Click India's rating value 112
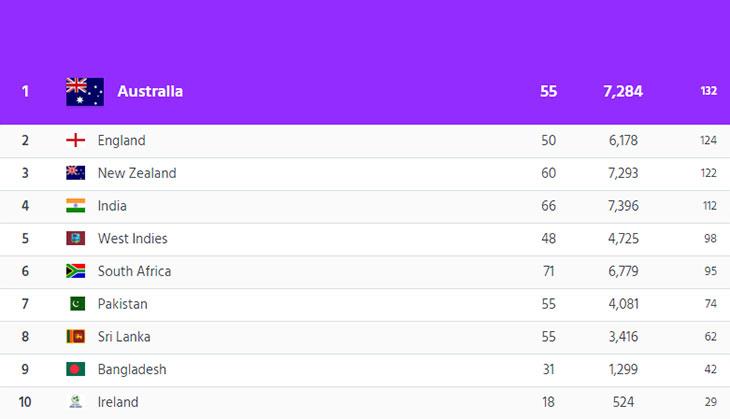Image resolution: width=730 pixels, height=419 pixels. click(710, 206)
